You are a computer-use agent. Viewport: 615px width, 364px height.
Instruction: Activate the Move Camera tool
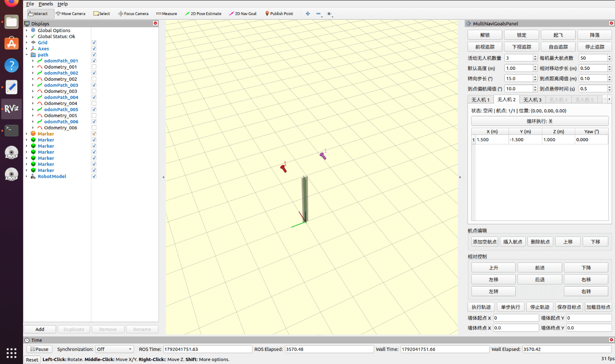point(70,14)
